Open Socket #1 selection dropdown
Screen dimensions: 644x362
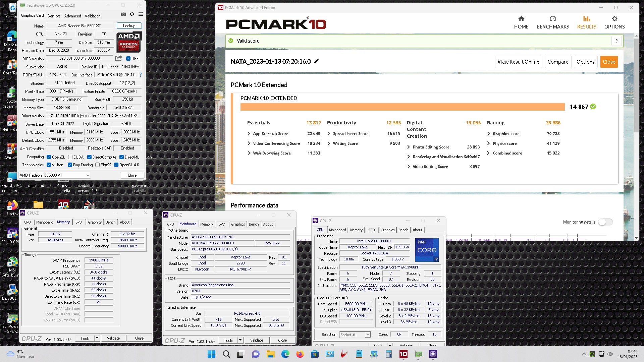[355, 335]
